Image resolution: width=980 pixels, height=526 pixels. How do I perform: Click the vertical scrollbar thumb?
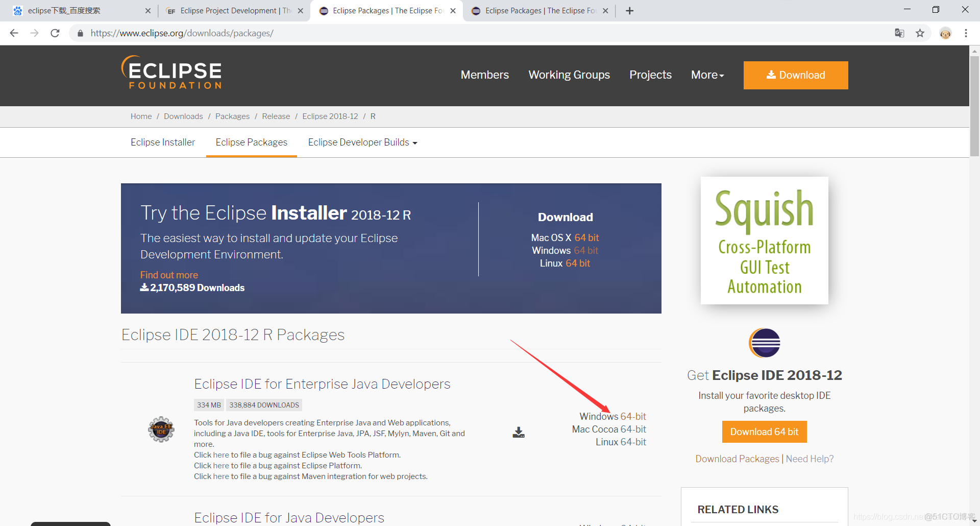tap(974, 106)
